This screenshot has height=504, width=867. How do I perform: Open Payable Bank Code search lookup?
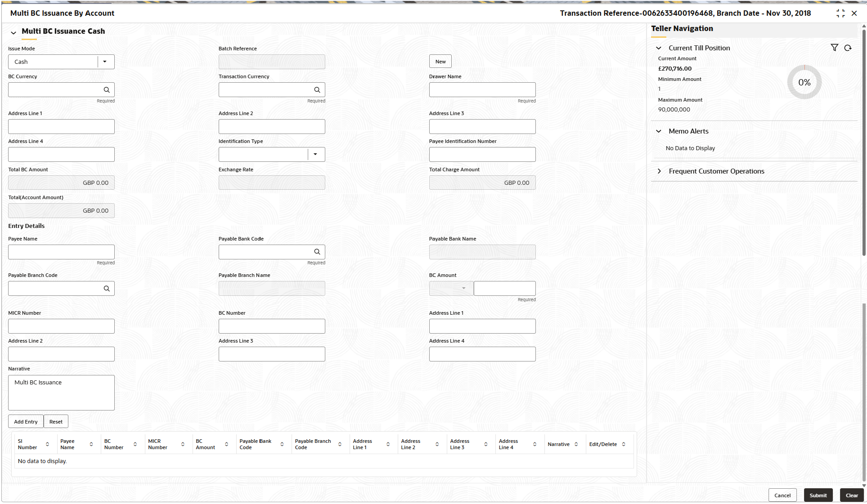pyautogui.click(x=317, y=252)
